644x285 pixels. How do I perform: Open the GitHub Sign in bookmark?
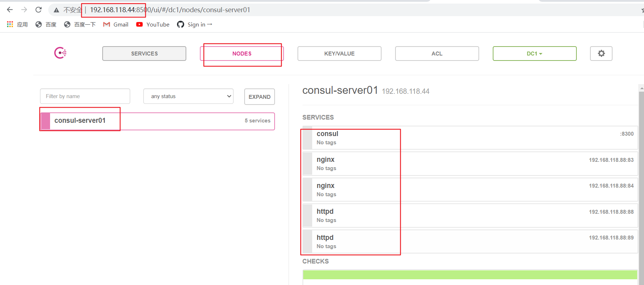click(195, 24)
